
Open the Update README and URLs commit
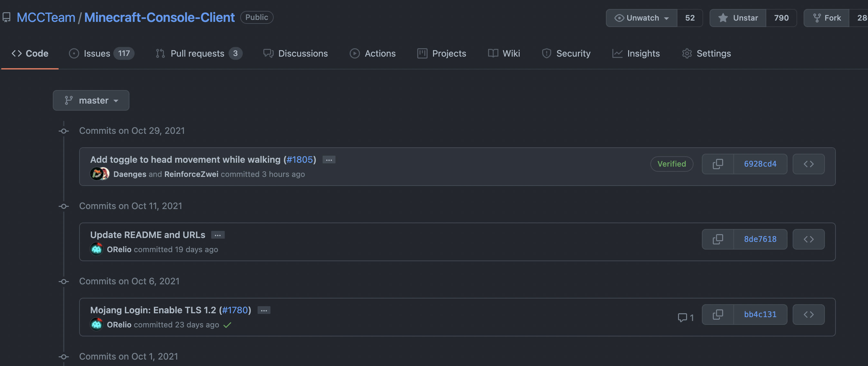pos(147,235)
